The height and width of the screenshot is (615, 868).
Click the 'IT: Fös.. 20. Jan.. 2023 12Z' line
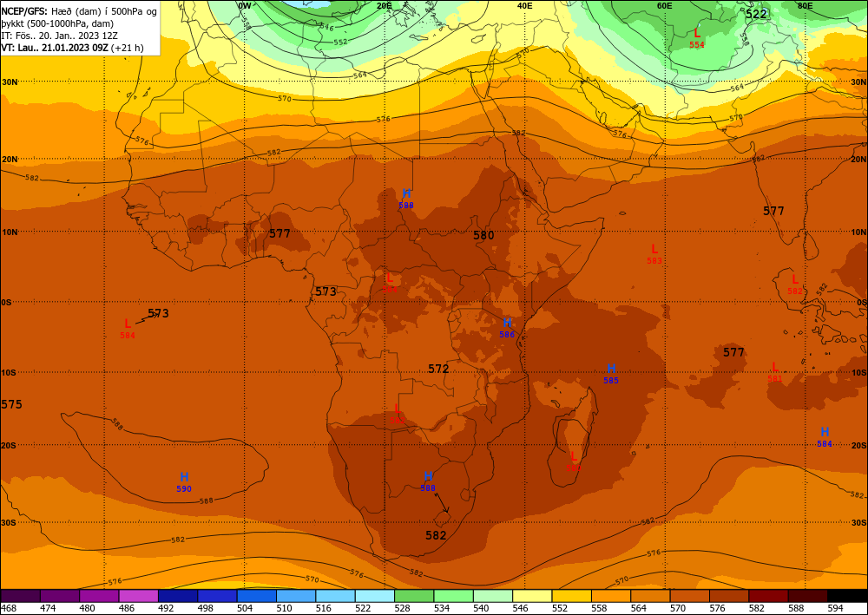click(x=59, y=36)
